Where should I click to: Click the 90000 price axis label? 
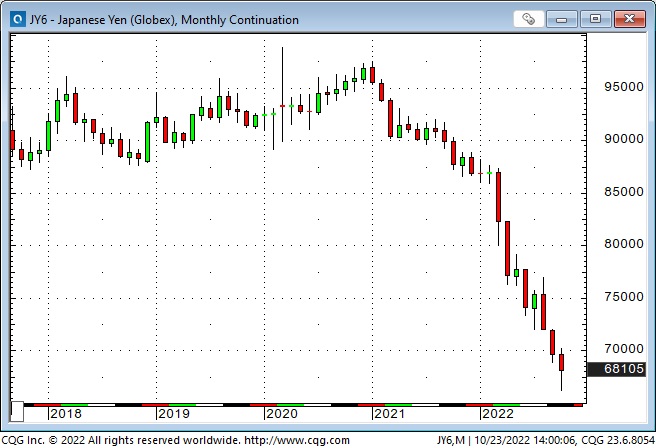624,139
